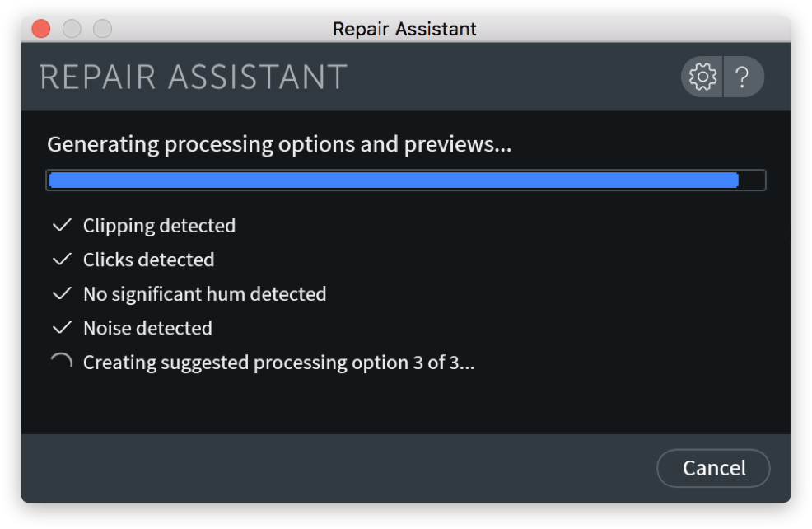The width and height of the screenshot is (812, 529).
Task: Click the question mark help icon
Action: pos(743,77)
